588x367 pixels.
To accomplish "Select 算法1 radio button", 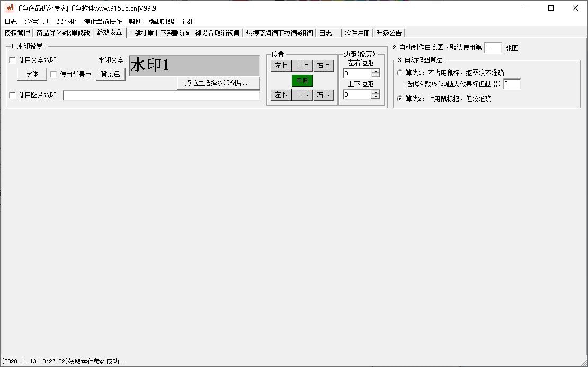I will (x=399, y=73).
